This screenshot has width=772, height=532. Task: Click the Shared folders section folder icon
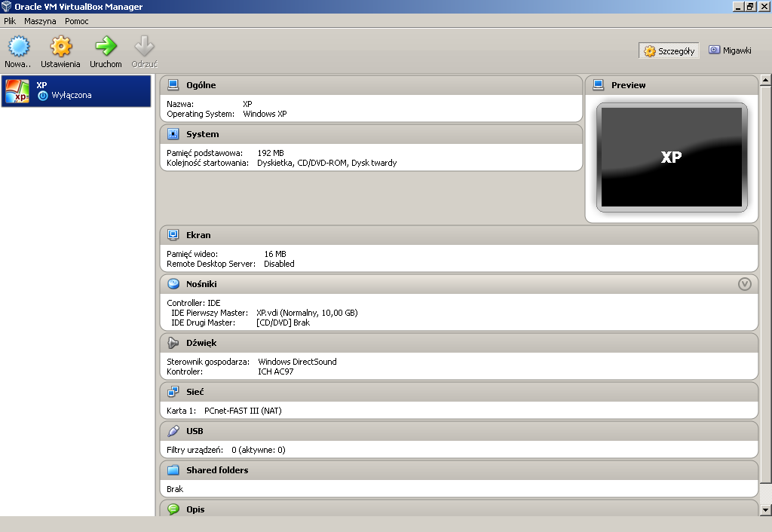pyautogui.click(x=173, y=470)
